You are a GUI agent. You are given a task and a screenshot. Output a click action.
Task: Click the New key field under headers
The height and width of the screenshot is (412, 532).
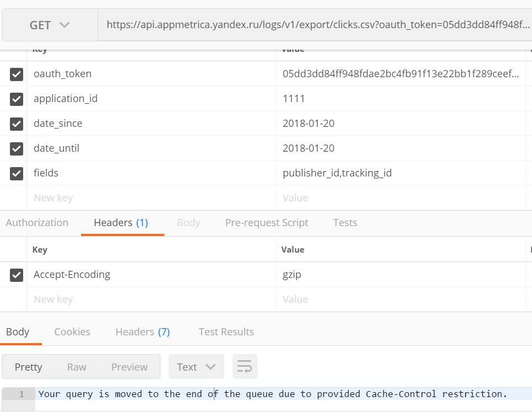[x=152, y=299]
